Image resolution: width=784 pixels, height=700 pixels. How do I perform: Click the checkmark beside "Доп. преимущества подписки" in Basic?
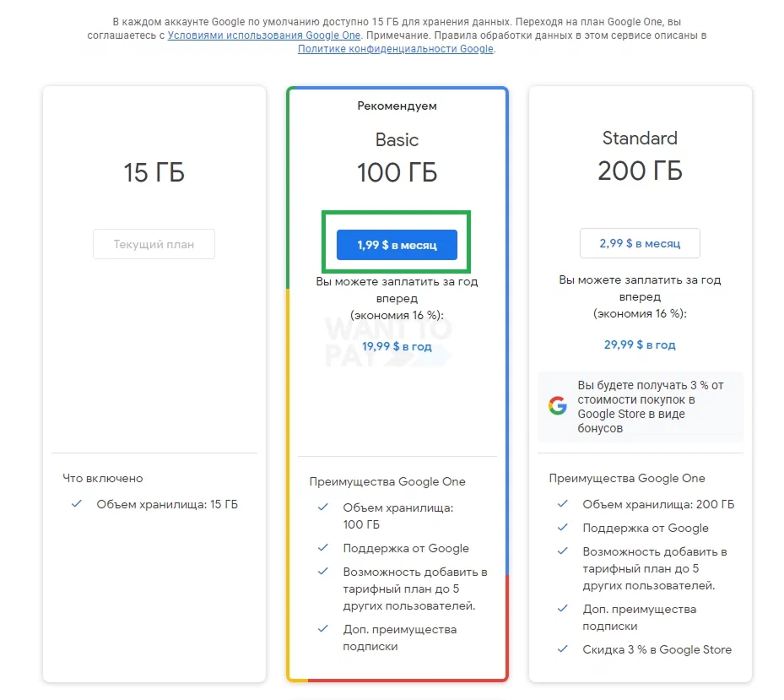coord(322,629)
